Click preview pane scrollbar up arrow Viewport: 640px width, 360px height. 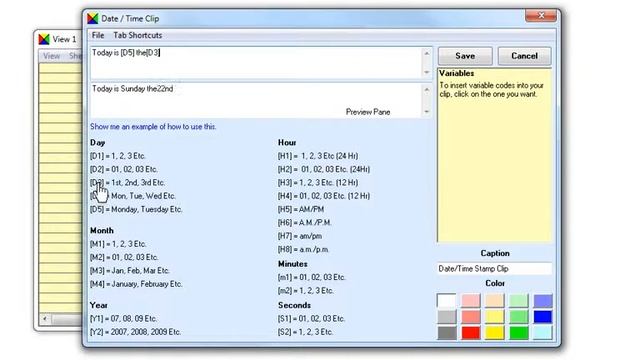(x=427, y=89)
